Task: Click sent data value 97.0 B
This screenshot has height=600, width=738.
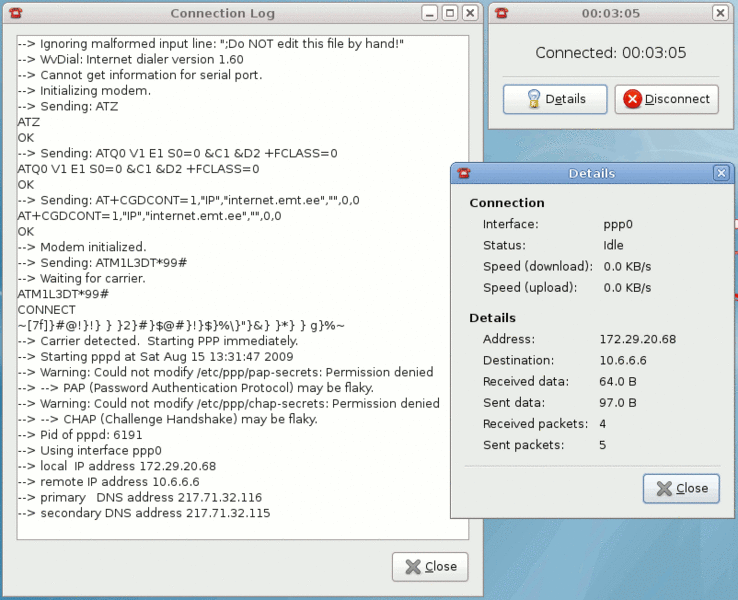Action: click(618, 403)
